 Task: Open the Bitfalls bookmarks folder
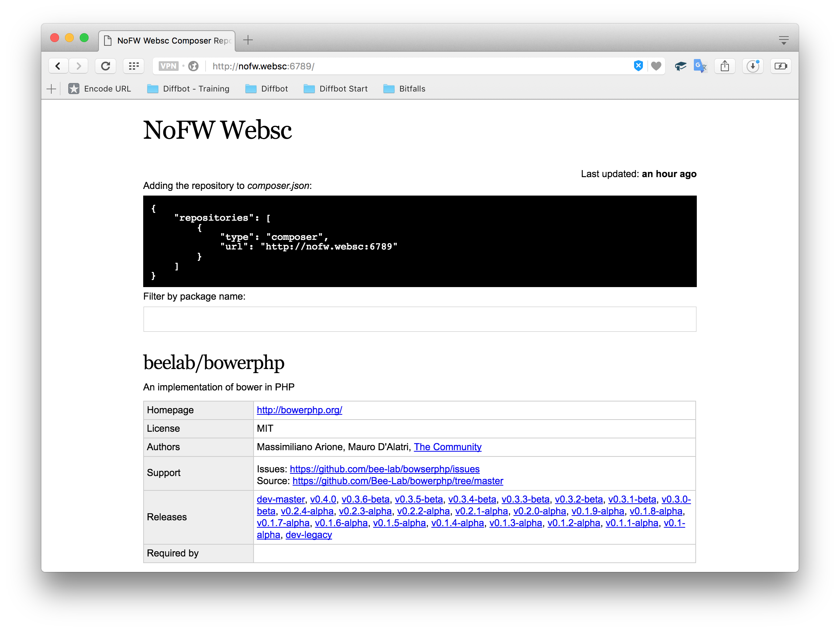tap(404, 89)
